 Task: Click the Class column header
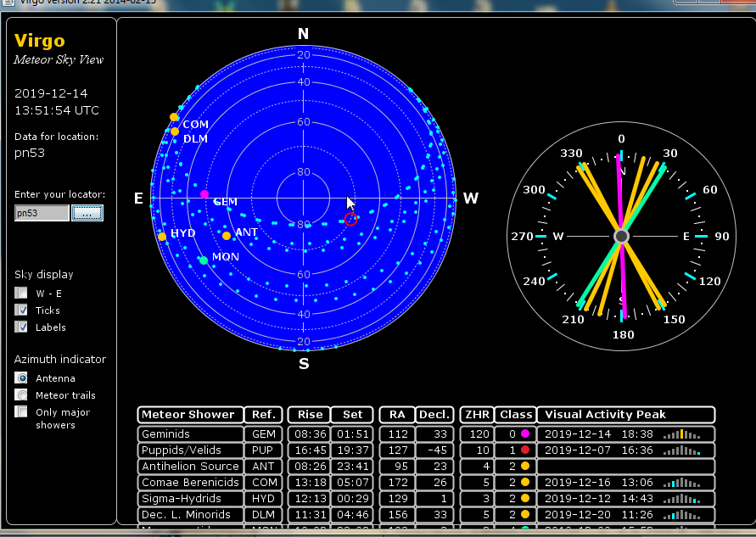coord(516,415)
